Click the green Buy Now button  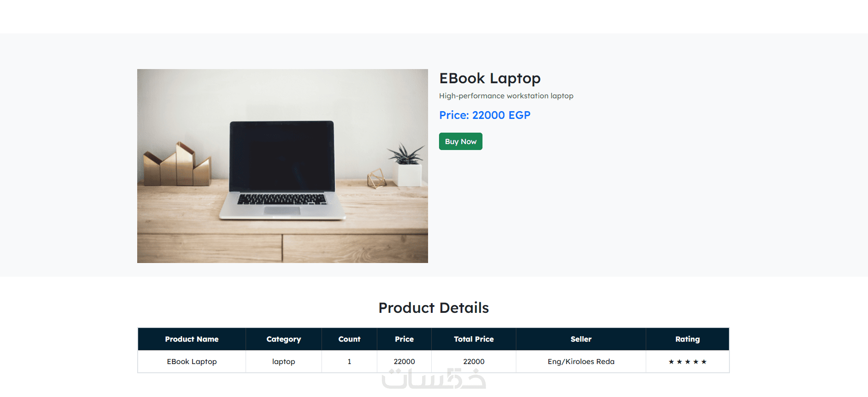[461, 141]
